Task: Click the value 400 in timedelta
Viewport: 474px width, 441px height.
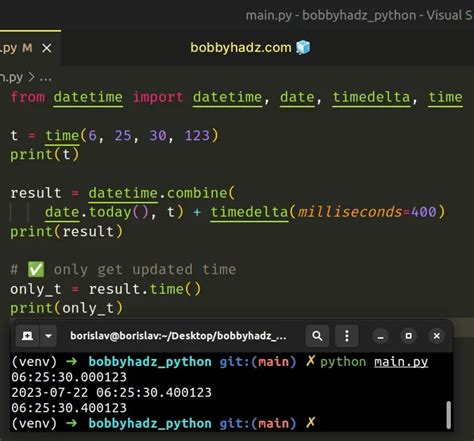Action: coord(424,212)
